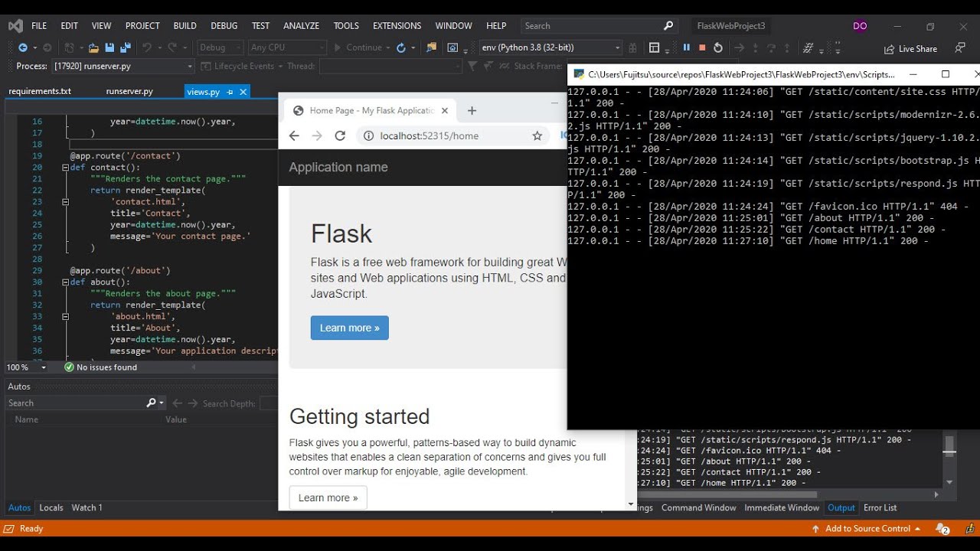Click the site information icon in address bar
The image size is (980, 551).
click(x=368, y=135)
